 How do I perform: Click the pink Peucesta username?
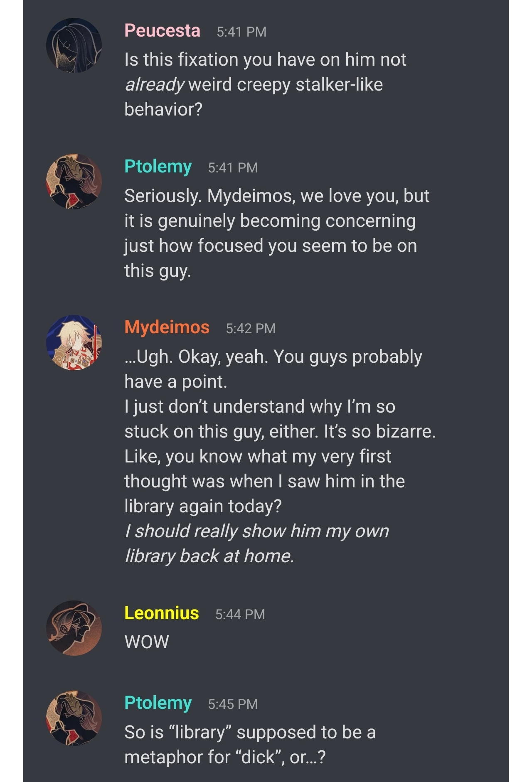pyautogui.click(x=162, y=31)
